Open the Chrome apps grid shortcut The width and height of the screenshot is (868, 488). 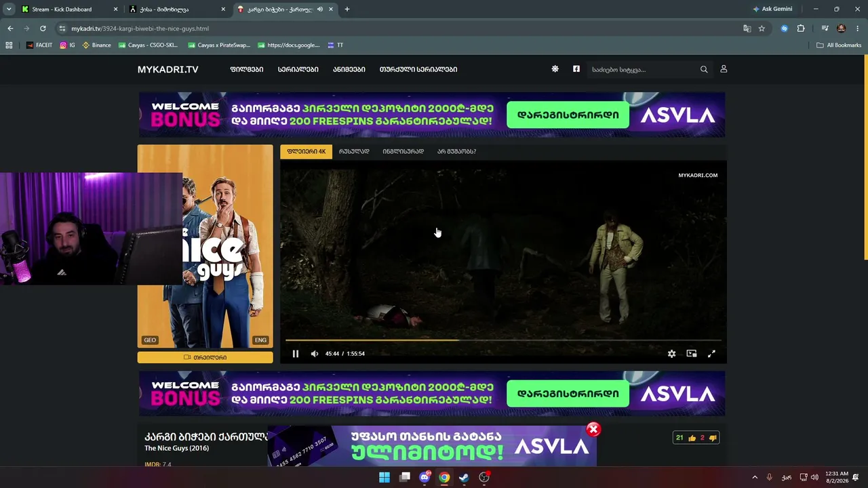9,45
